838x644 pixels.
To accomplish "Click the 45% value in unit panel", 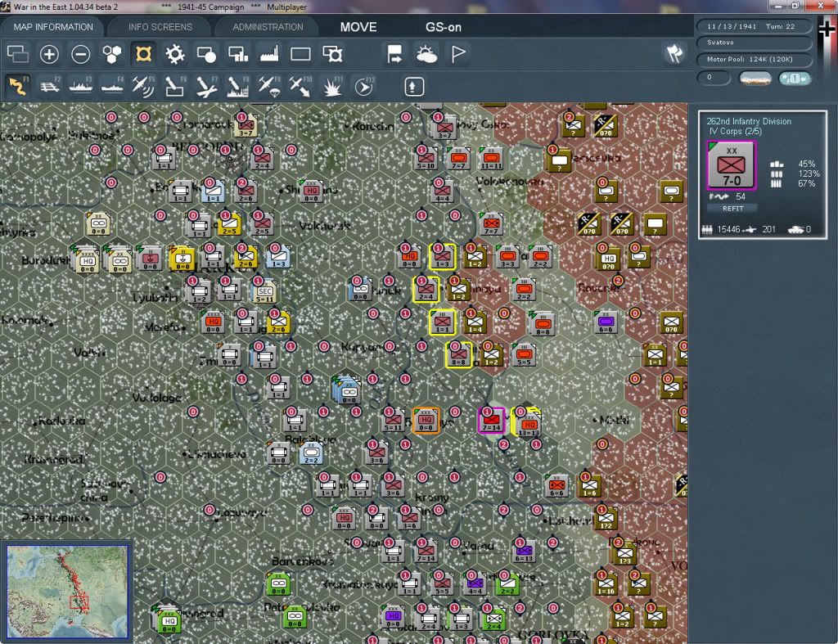I will (x=806, y=164).
